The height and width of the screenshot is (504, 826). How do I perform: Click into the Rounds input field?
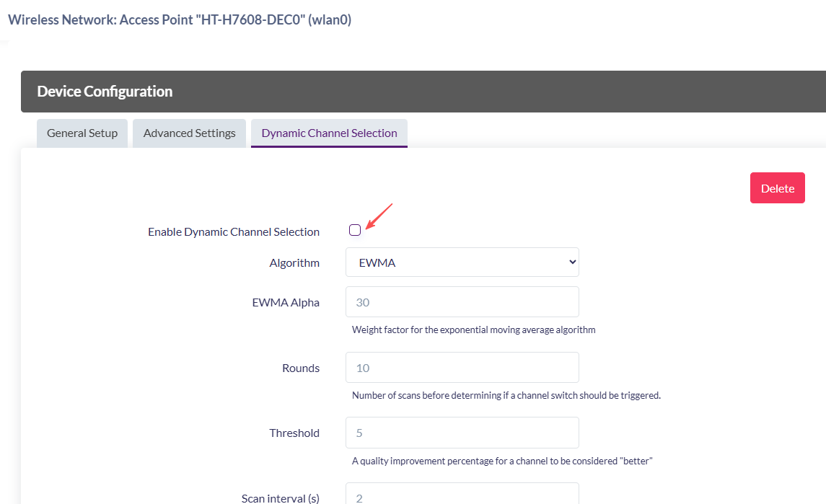pos(462,368)
